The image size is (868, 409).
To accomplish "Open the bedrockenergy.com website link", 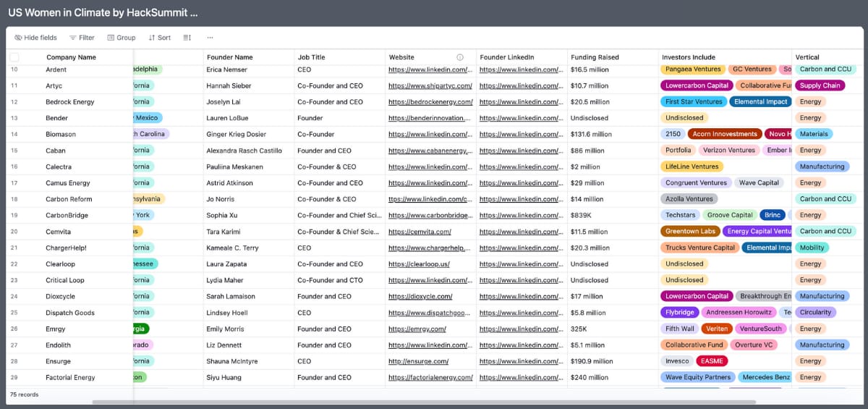I will 430,102.
